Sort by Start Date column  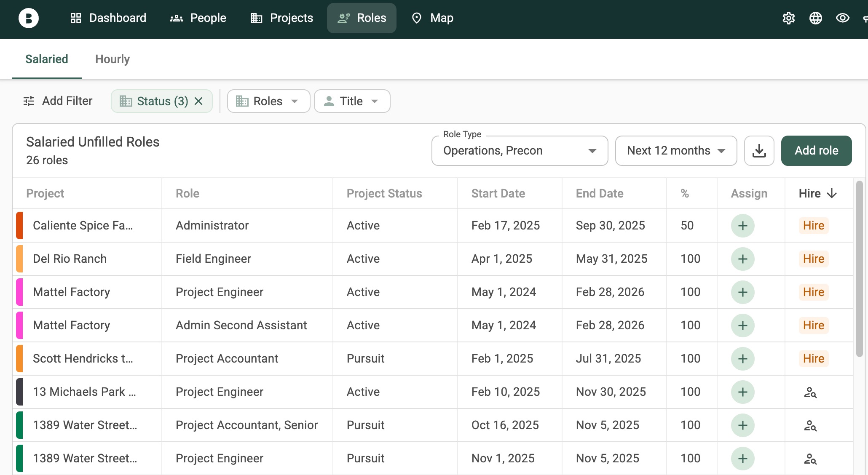pyautogui.click(x=498, y=193)
